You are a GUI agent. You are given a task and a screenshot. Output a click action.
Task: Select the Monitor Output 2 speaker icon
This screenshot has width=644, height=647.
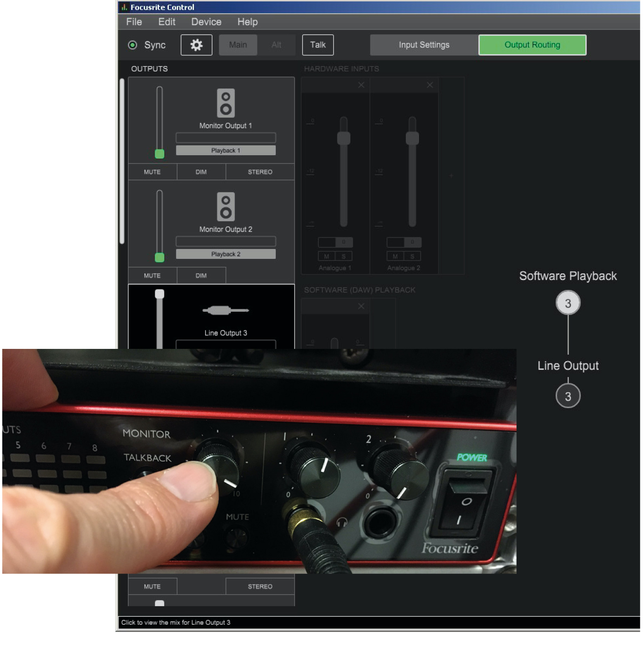[x=226, y=206]
